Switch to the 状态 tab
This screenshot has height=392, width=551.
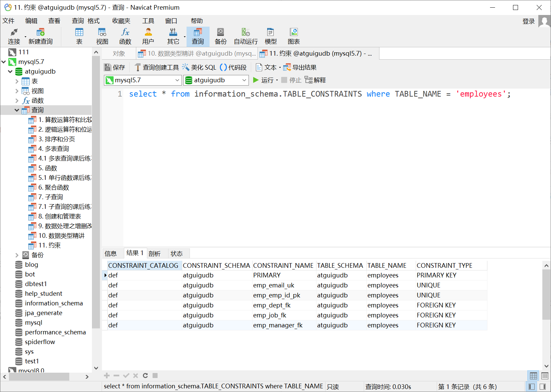(177, 254)
